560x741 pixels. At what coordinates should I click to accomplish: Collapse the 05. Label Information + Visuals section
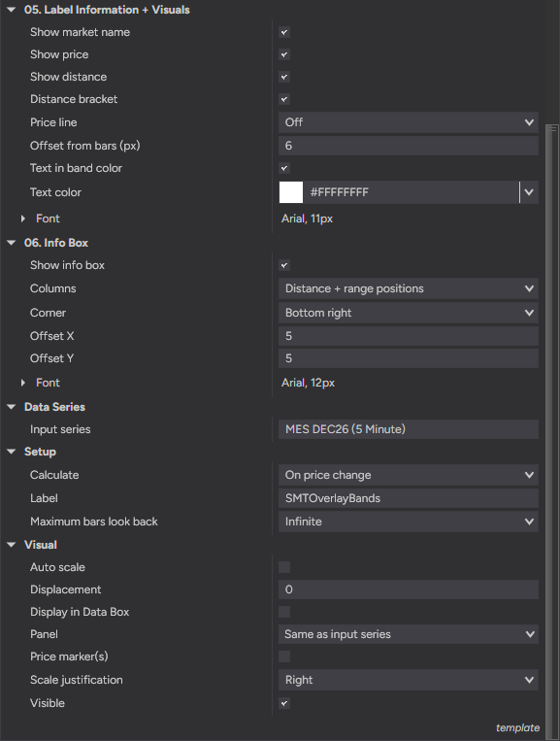12,10
